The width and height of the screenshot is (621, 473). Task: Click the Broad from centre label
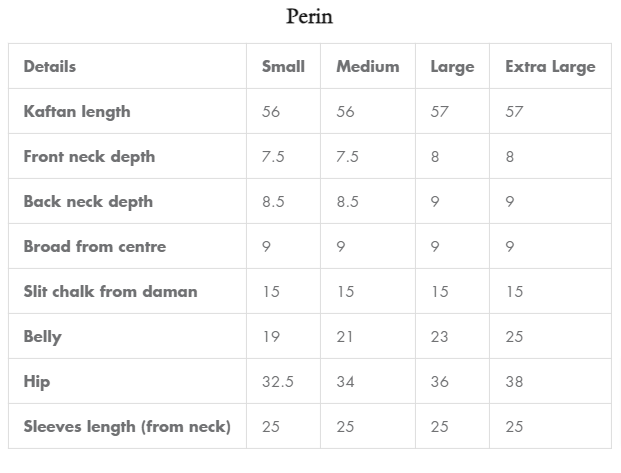coord(95,246)
